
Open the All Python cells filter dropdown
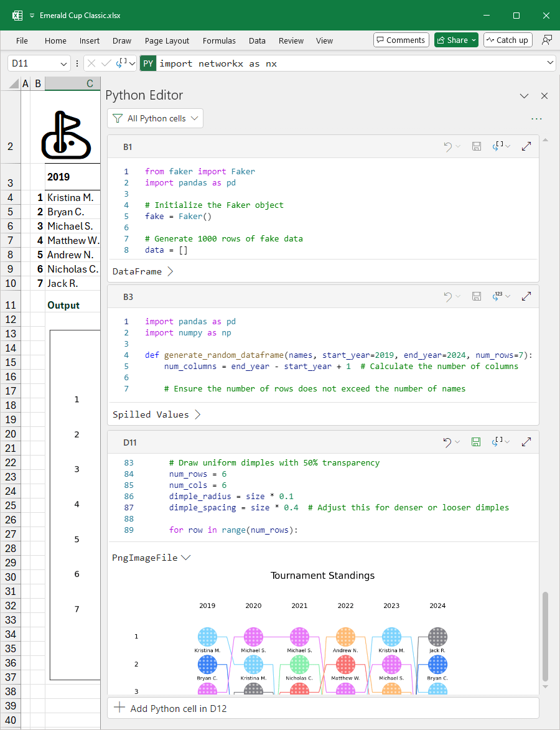point(155,118)
